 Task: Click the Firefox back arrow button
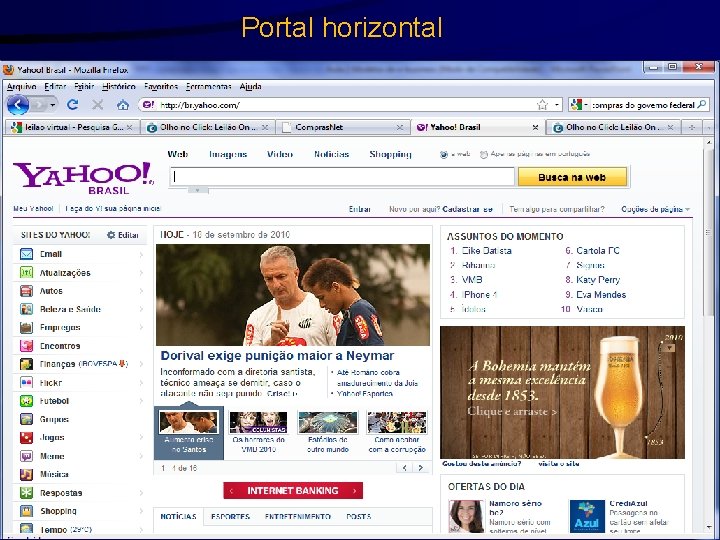(18, 105)
